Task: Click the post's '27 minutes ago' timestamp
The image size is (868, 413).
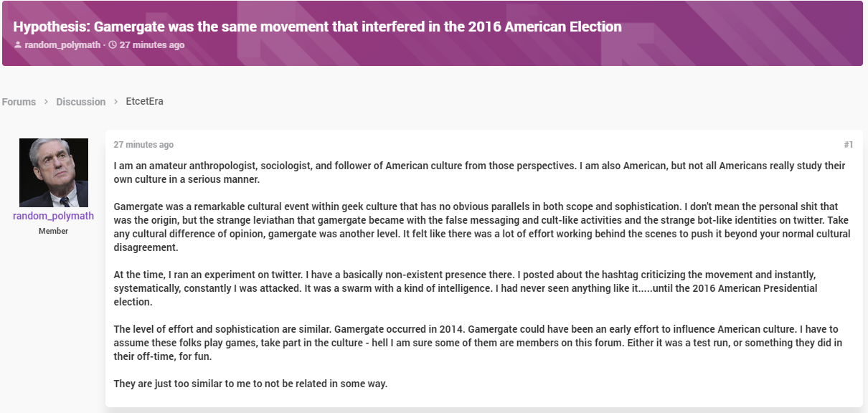Action: pos(143,145)
